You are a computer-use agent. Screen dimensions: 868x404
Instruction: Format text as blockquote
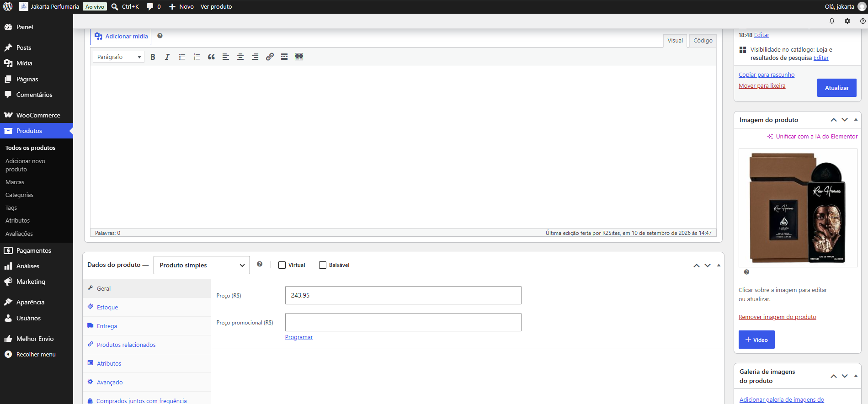click(211, 57)
